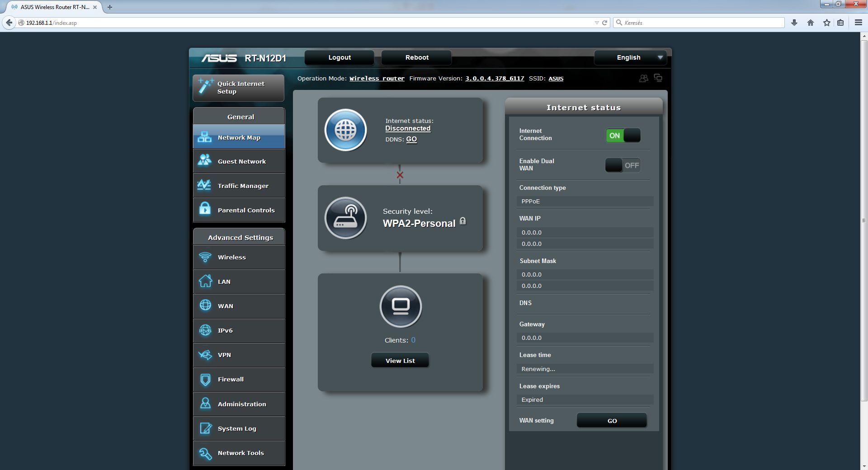
Task: Open the System Log menu item
Action: (x=239, y=428)
